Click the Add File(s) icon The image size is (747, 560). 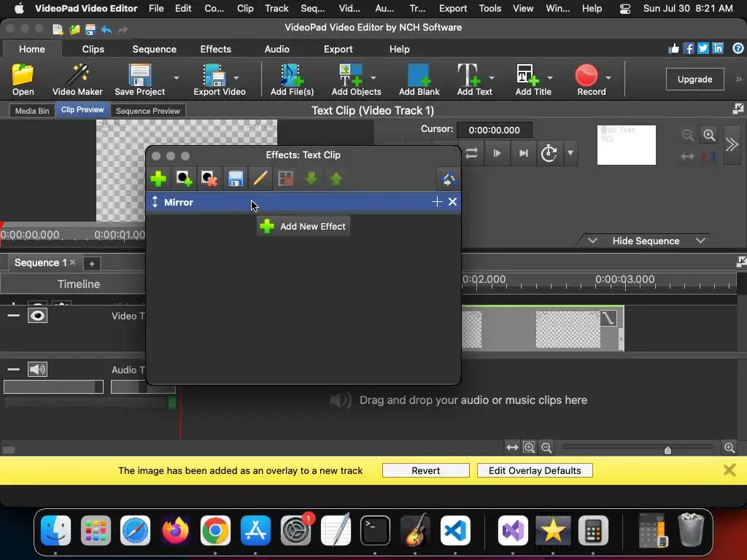[x=292, y=75]
